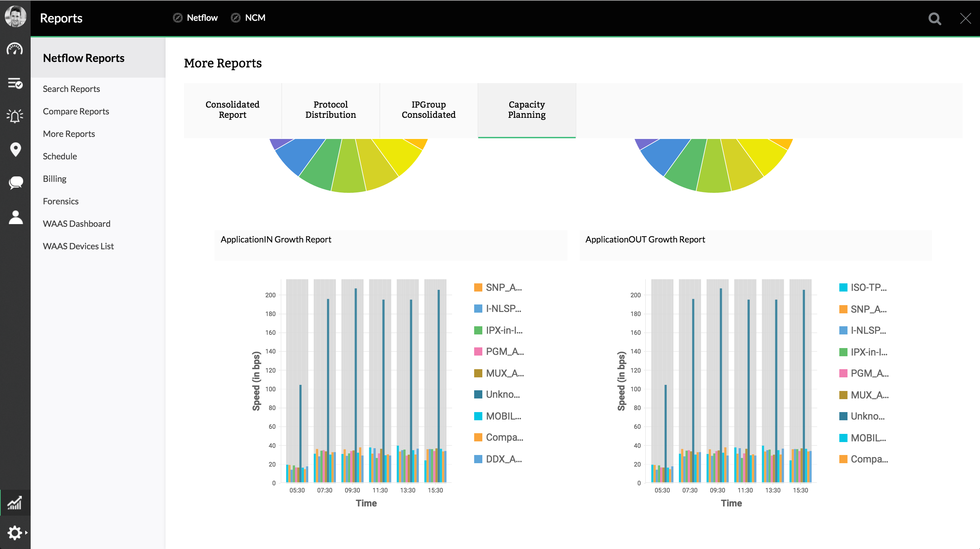Go to the WAAS Dashboard link
Screen dimensions: 980x549
tap(76, 223)
